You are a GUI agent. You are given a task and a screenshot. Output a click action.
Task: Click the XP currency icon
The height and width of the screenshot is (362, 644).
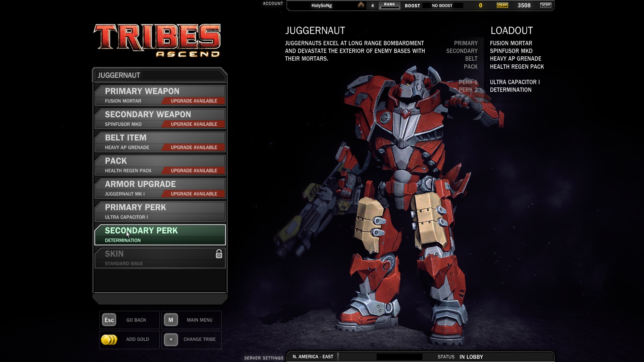545,5
